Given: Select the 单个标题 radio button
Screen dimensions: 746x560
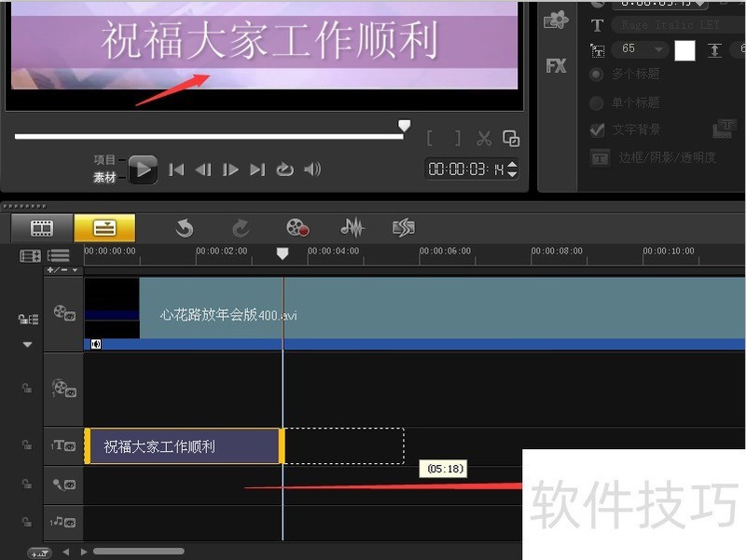Looking at the screenshot, I should [x=597, y=102].
